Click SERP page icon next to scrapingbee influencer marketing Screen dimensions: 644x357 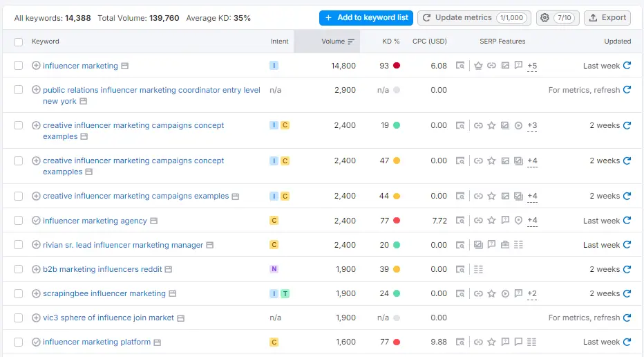tap(171, 294)
